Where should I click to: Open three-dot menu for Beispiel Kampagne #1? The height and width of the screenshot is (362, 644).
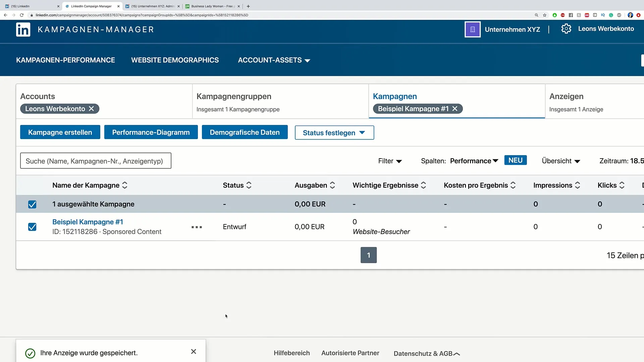pos(197,227)
